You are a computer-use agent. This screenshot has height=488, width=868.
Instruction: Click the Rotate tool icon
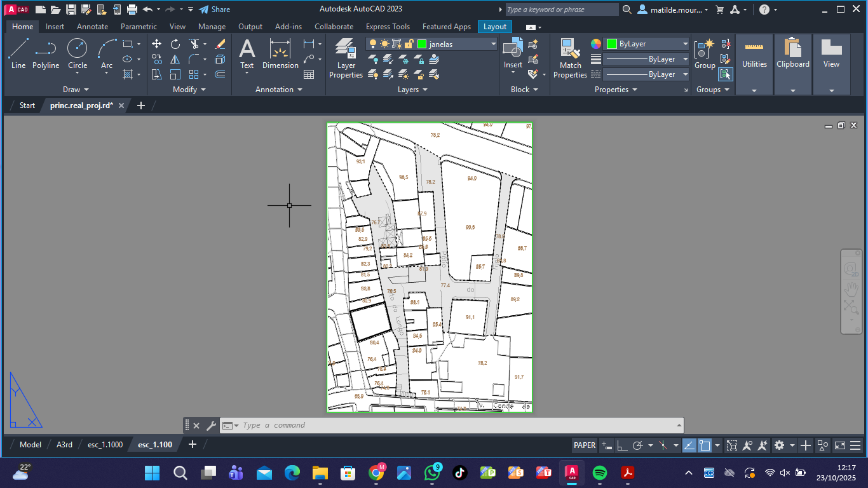coord(175,44)
